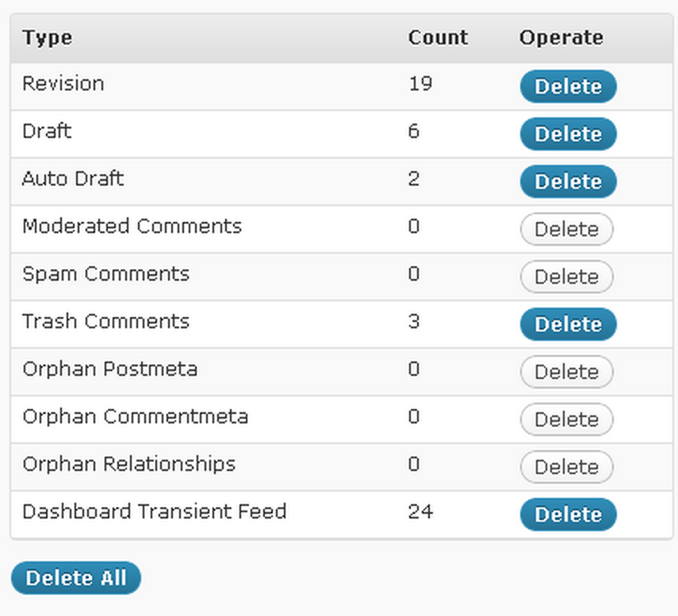
Task: Click the count 24 value
Action: [x=420, y=512]
